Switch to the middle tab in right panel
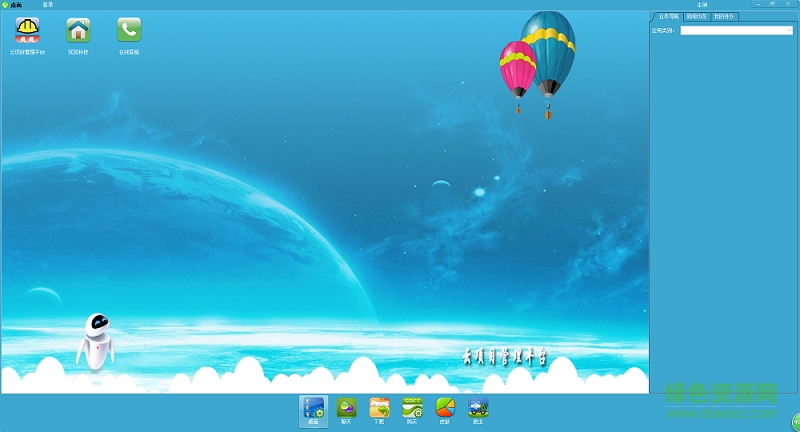The height and width of the screenshot is (432, 800). tap(697, 17)
